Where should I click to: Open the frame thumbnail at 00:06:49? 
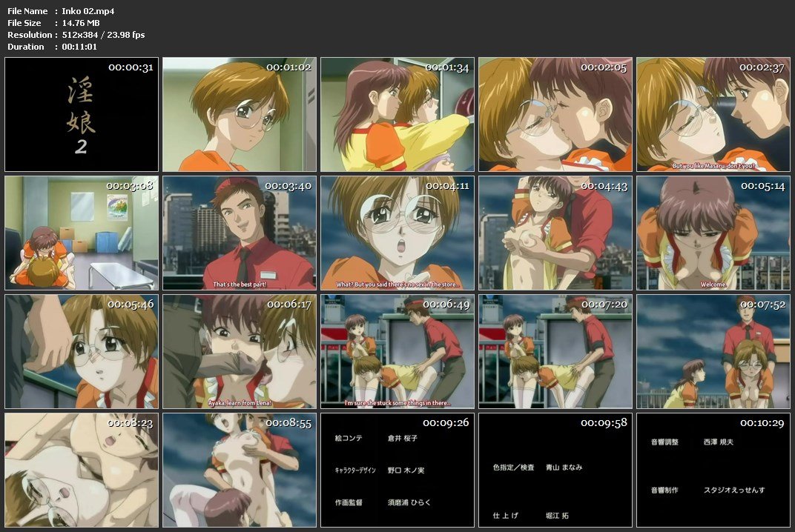coord(397,352)
